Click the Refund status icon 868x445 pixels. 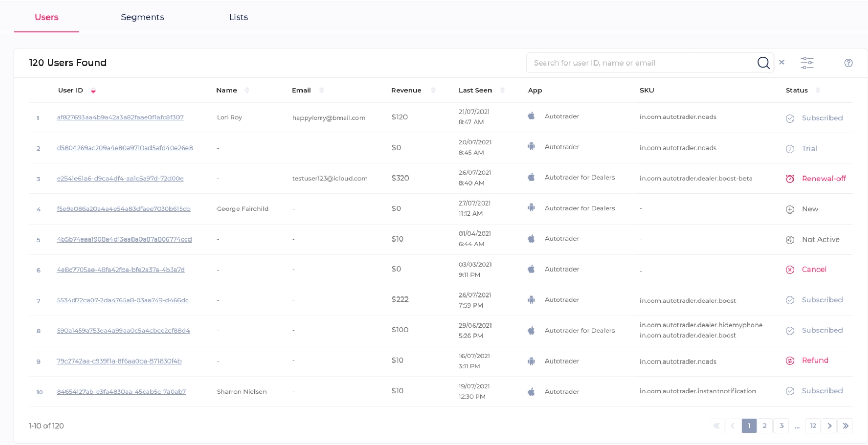(x=790, y=361)
